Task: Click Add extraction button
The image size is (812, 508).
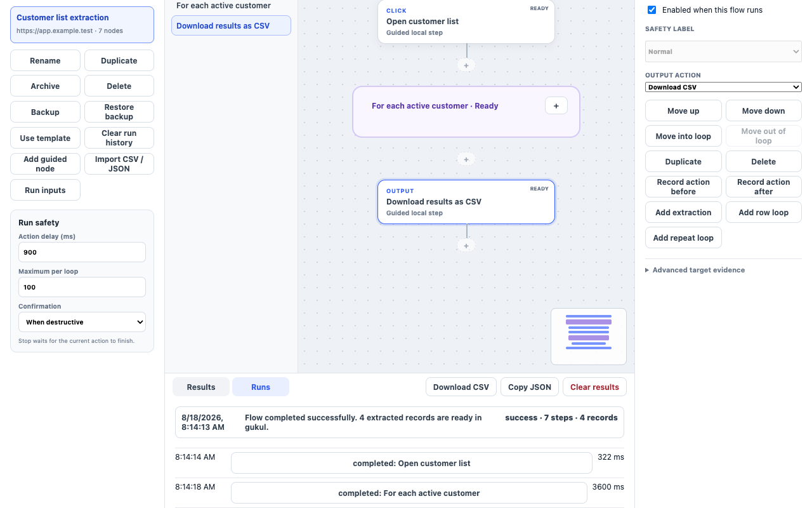Action: 683,212
